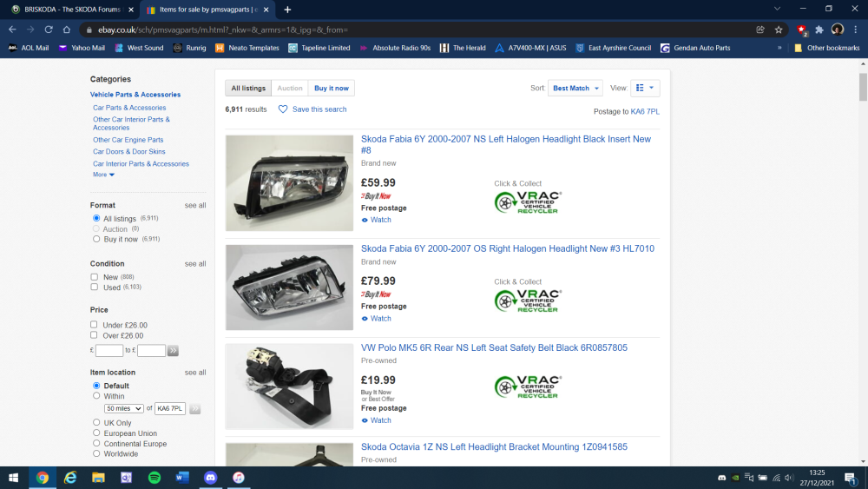Open Chrome's three-dot menu
Screen dimensions: 868x489
point(855,30)
